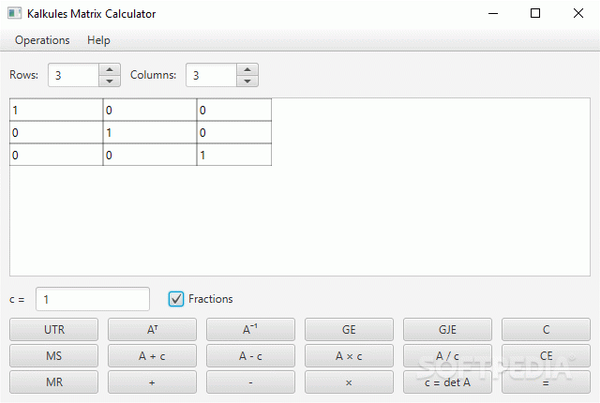The image size is (600, 403).
Task: Select matrix cell row 2 column 2
Action: point(150,133)
